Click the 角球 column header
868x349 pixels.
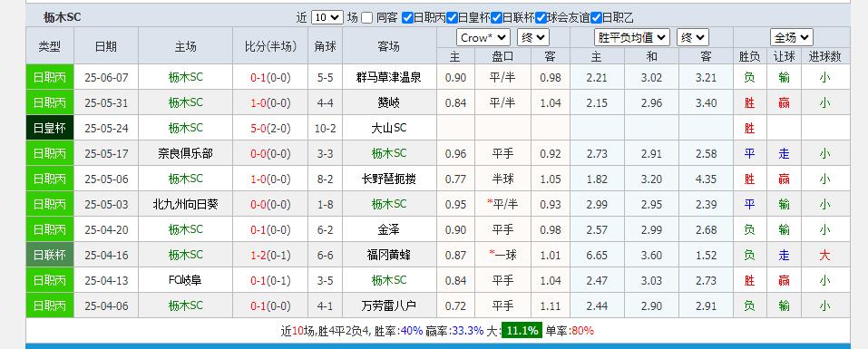[x=326, y=46]
